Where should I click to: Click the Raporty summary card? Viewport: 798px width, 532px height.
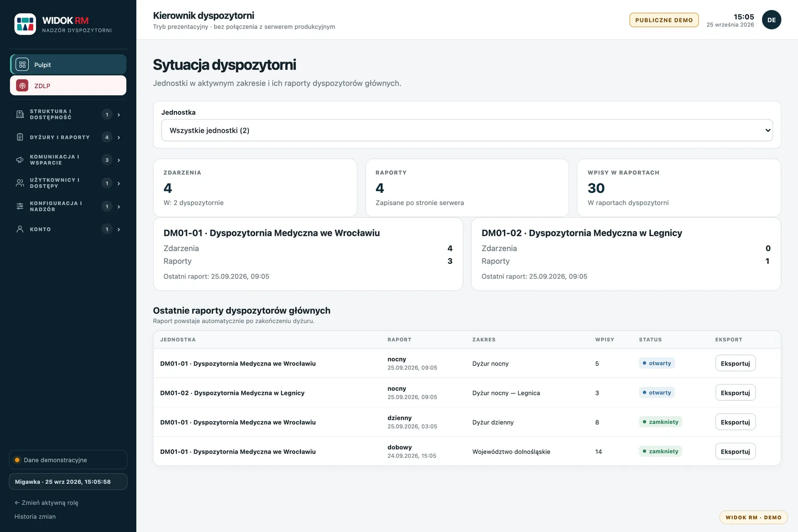click(467, 188)
